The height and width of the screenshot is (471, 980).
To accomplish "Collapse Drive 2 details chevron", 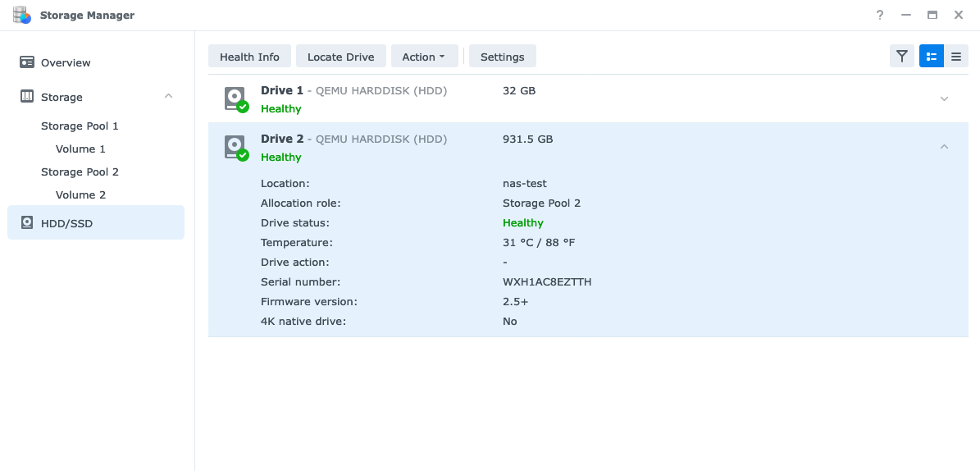I will 944,147.
